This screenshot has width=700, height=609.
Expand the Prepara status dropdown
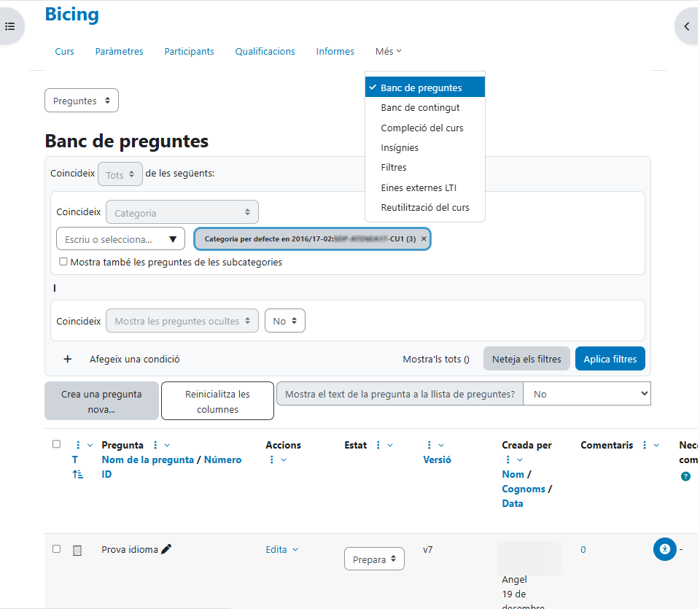[374, 559]
